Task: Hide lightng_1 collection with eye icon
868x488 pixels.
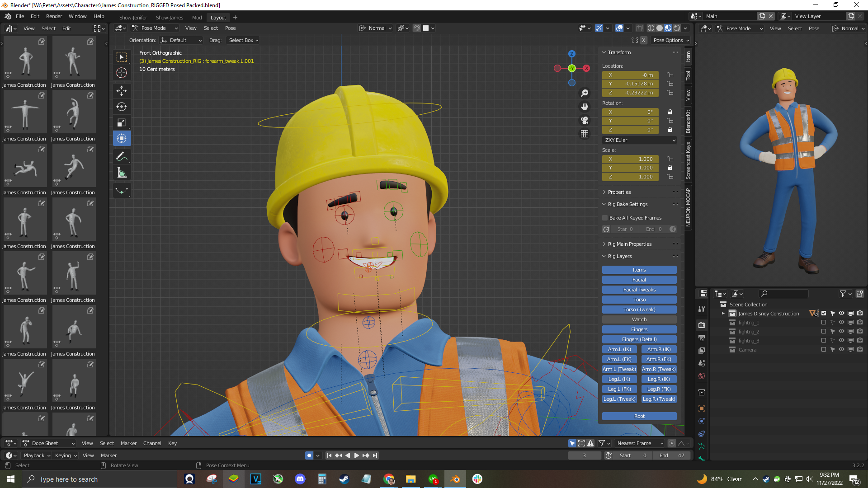Action: pyautogui.click(x=841, y=323)
